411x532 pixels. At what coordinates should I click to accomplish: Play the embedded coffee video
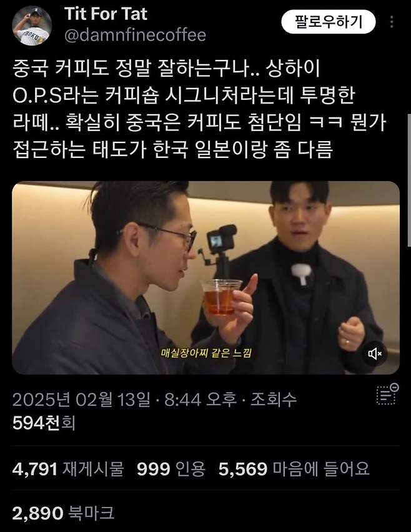(x=205, y=278)
